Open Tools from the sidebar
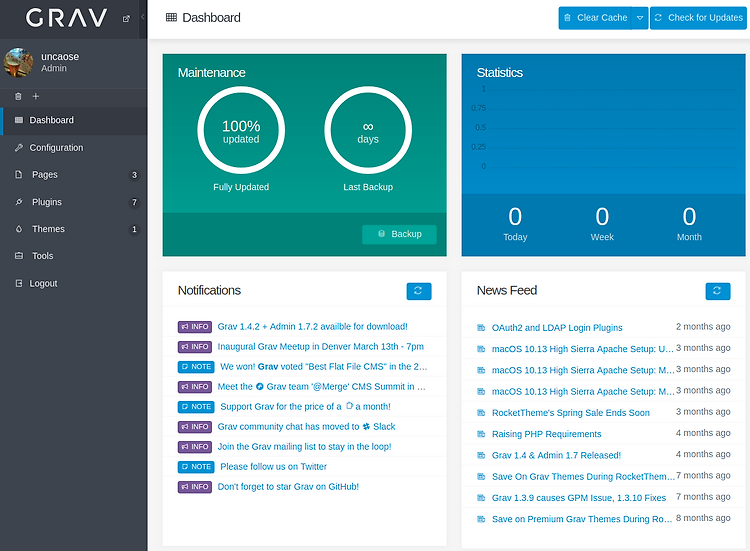Screen dimensions: 750x551 tap(74, 256)
